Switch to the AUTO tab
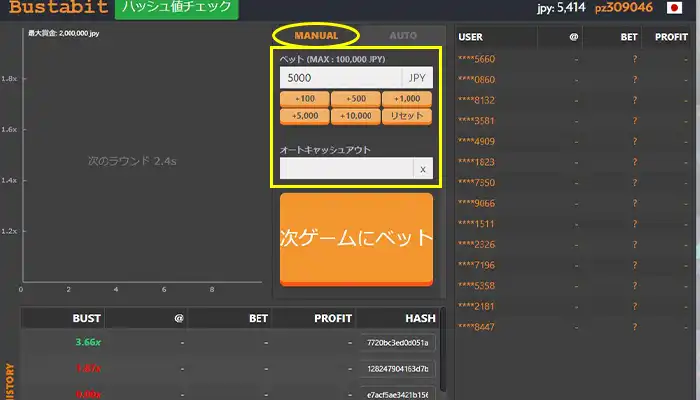Image resolution: width=700 pixels, height=400 pixels. pyautogui.click(x=403, y=35)
